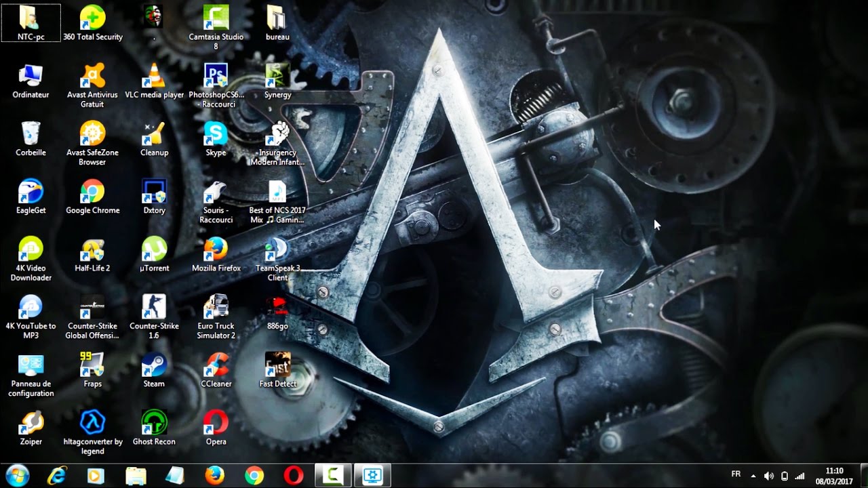Open file explorer from taskbar
The image size is (868, 488).
click(136, 476)
